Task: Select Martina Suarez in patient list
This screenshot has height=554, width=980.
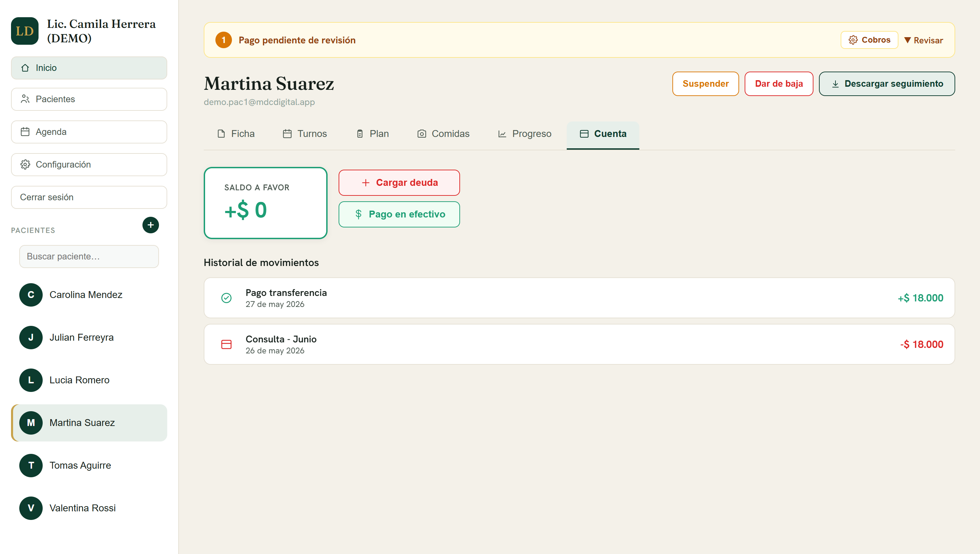Action: coord(89,423)
